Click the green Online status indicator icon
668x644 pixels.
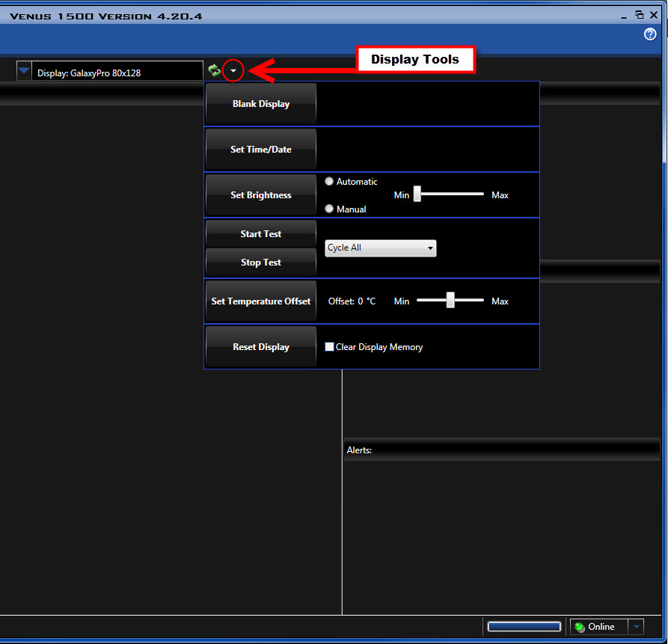(580, 627)
